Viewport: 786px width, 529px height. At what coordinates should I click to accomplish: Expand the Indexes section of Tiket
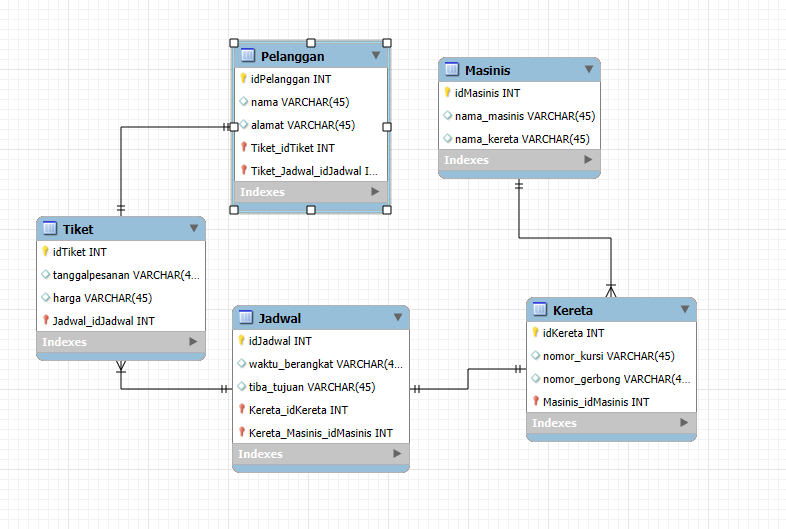point(193,341)
